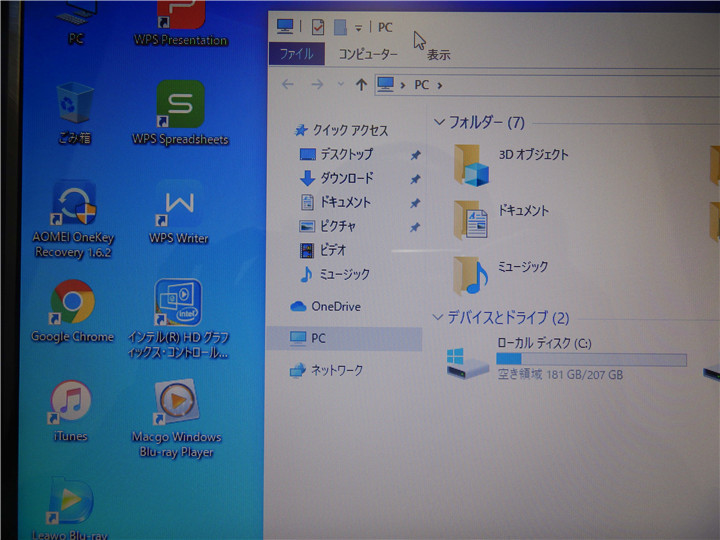This screenshot has height=540, width=720.
Task: Select OneDrive in navigation pane
Action: [326, 306]
